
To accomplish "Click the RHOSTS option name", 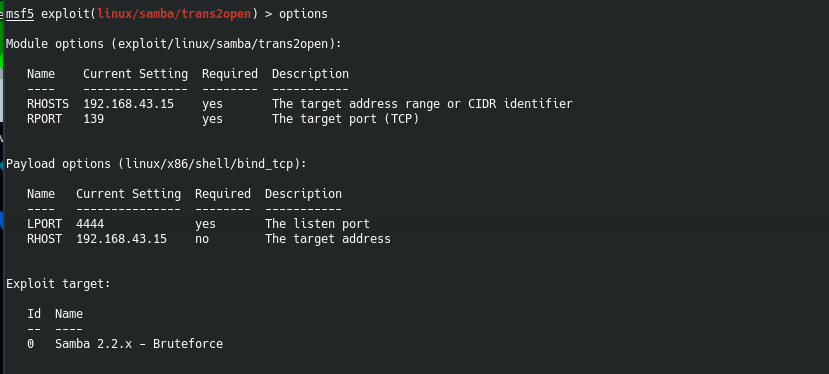I will (x=48, y=104).
